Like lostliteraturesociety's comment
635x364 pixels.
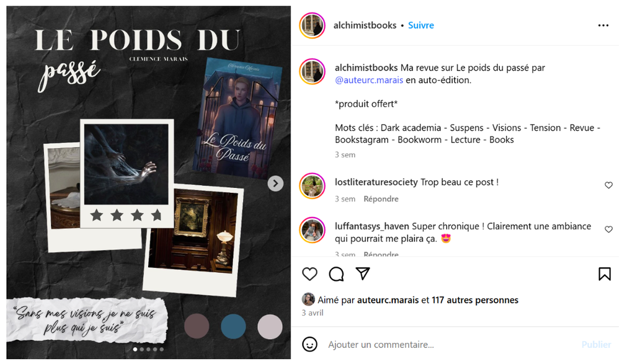tap(609, 185)
